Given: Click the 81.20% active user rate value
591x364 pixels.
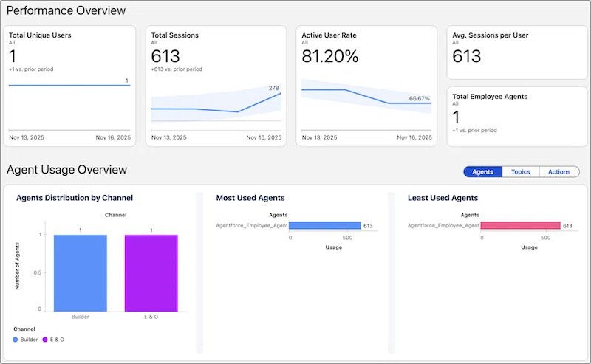Looking at the screenshot, I should tap(329, 56).
